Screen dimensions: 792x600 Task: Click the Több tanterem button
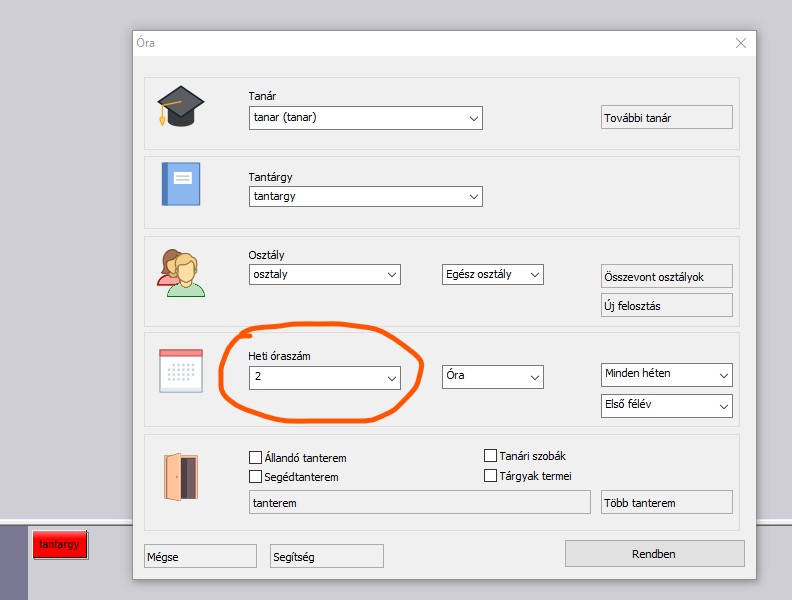click(x=667, y=502)
